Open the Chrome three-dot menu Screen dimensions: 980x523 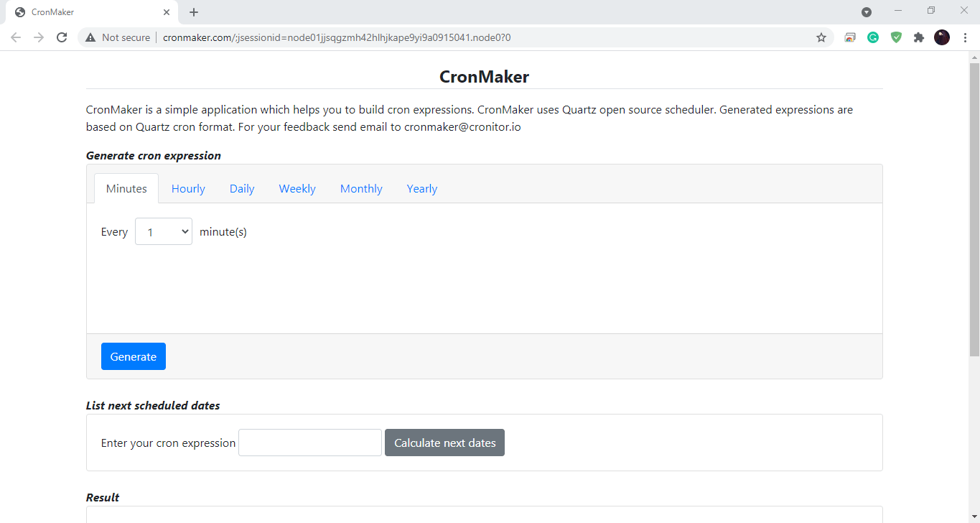click(x=965, y=37)
